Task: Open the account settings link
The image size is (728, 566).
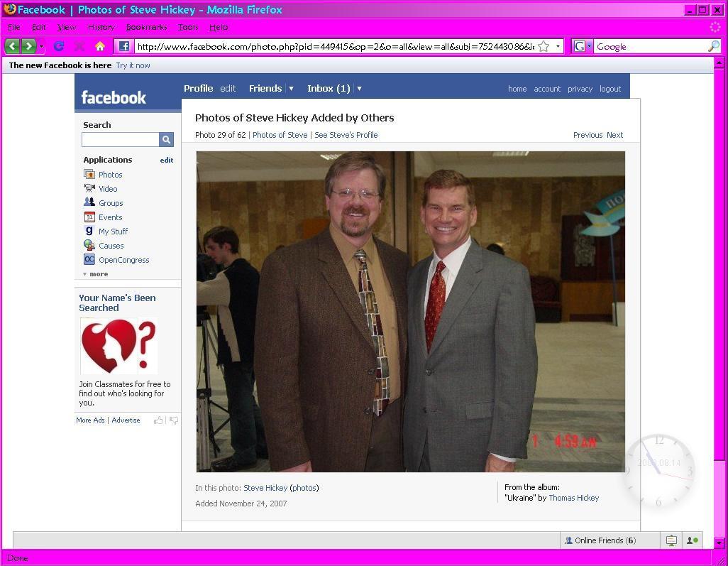Action: [x=547, y=89]
